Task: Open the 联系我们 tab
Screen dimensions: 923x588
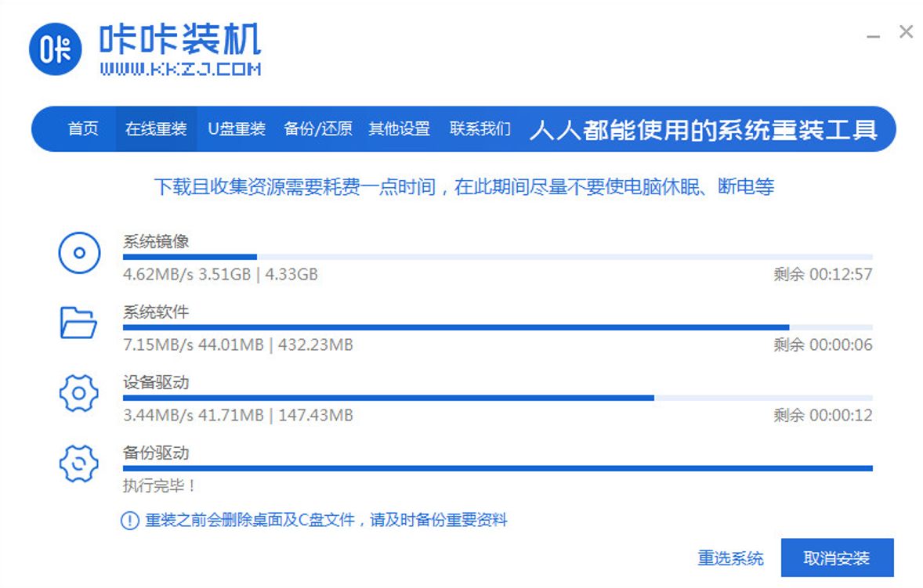Action: click(x=480, y=129)
